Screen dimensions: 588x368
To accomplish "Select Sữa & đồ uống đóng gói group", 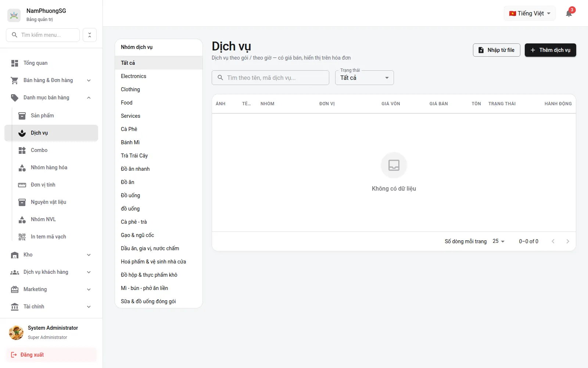I will 159,301.
